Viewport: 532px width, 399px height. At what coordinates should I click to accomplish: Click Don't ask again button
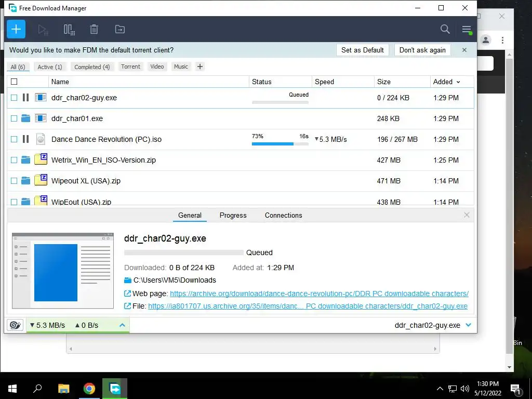tap(422, 50)
